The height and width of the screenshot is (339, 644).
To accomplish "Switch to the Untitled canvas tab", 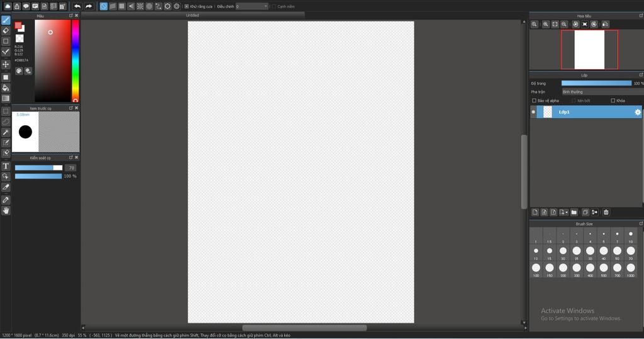I will click(x=192, y=15).
